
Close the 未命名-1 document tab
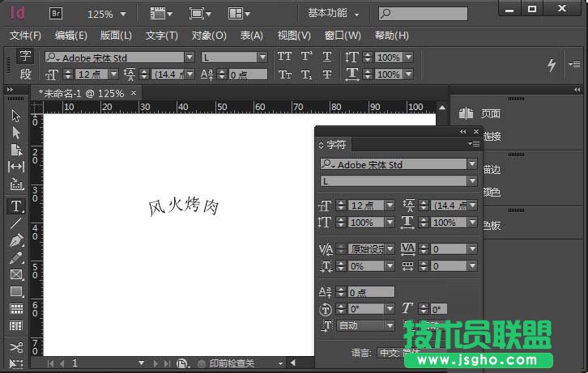pyautogui.click(x=134, y=92)
